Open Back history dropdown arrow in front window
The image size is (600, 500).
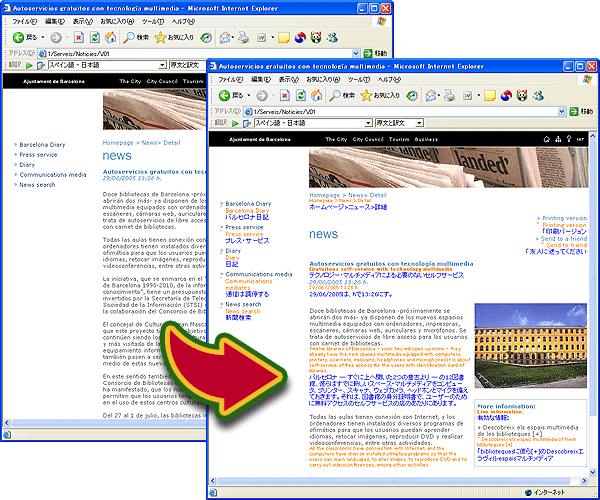tap(249, 95)
